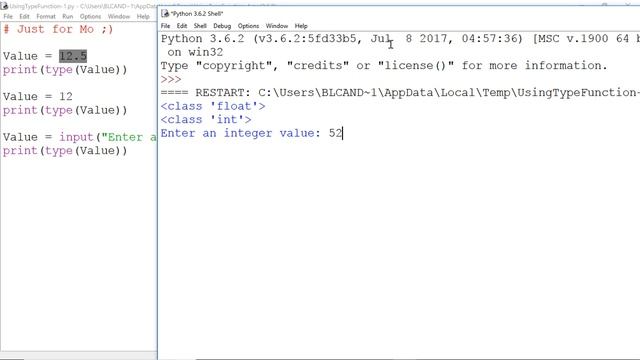
Task: Open the Help menu in editor window
Action: (143, 16)
